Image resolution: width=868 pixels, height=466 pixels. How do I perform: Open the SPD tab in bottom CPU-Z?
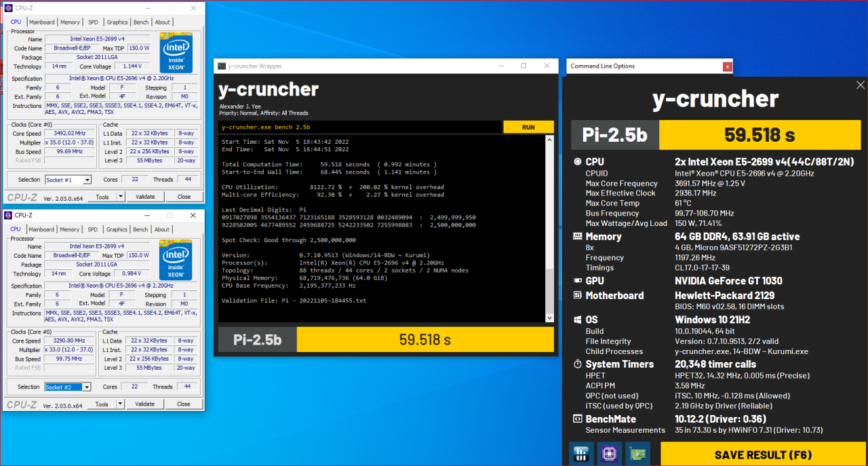point(92,230)
